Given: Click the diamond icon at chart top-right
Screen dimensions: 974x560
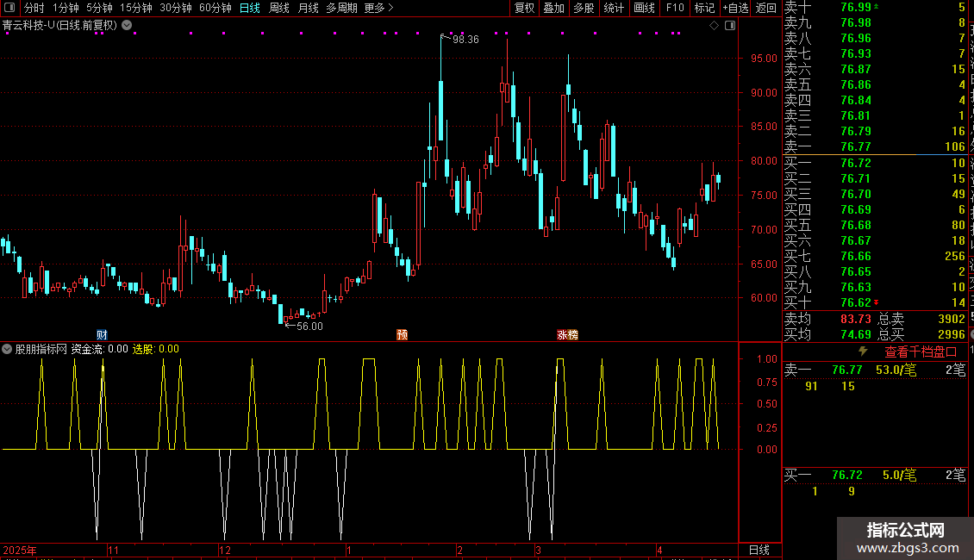Looking at the screenshot, I should 714,26.
